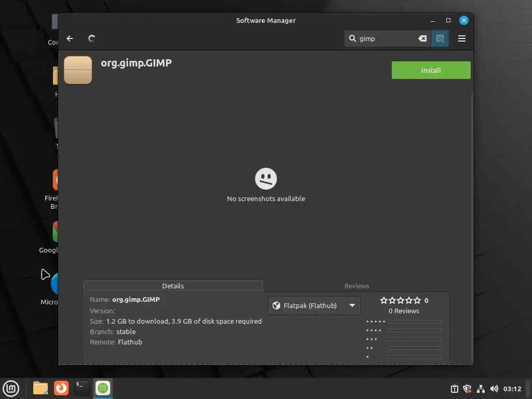Click the window's vertical scrollbar
The image size is (532, 399).
472,228
